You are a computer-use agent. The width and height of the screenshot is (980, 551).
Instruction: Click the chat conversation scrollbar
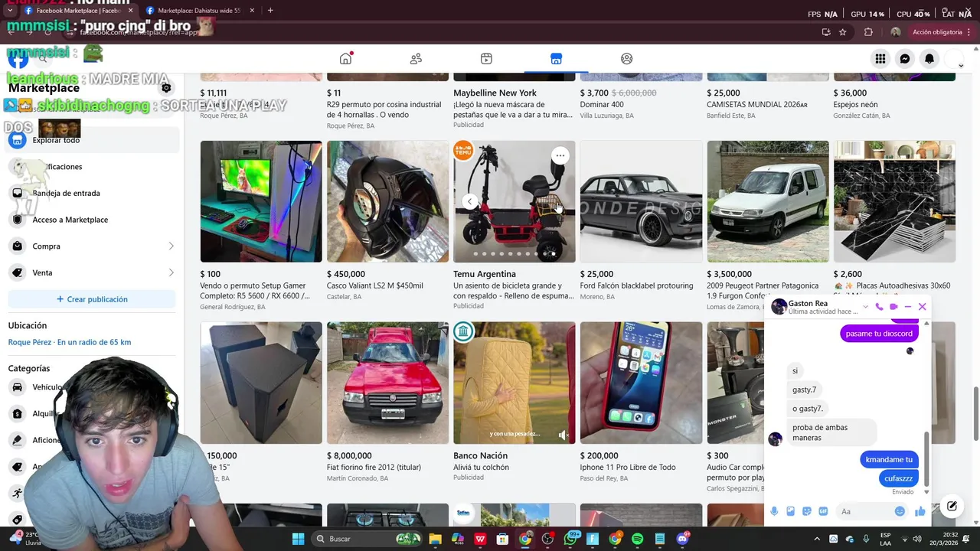pos(926,458)
